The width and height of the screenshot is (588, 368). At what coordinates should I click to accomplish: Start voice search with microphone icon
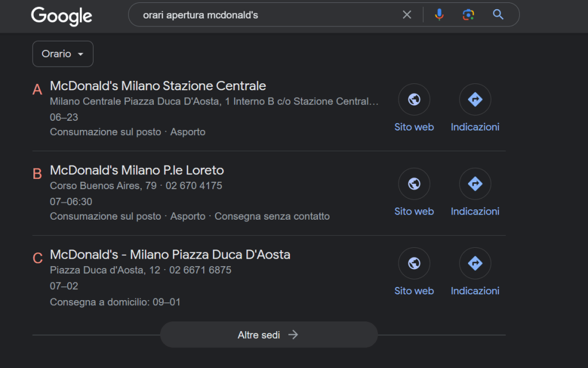click(x=439, y=15)
